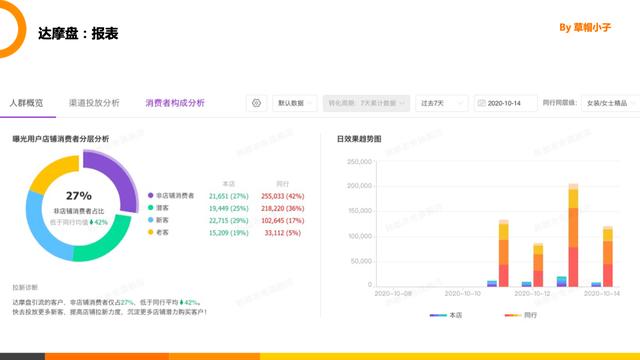640x360 pixels.
Task: Click the green down arrow next to 42% in donut center
Action: [x=91, y=222]
